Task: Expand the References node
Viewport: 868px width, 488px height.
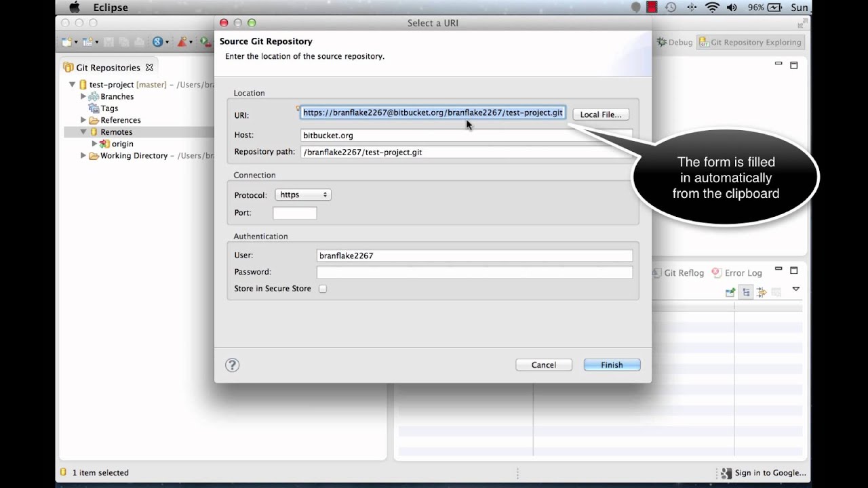Action: click(83, 120)
